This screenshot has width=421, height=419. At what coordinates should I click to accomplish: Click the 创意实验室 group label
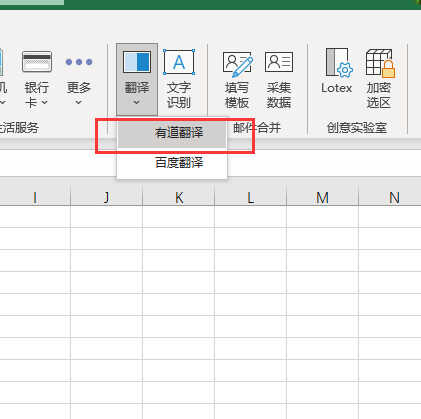(357, 128)
